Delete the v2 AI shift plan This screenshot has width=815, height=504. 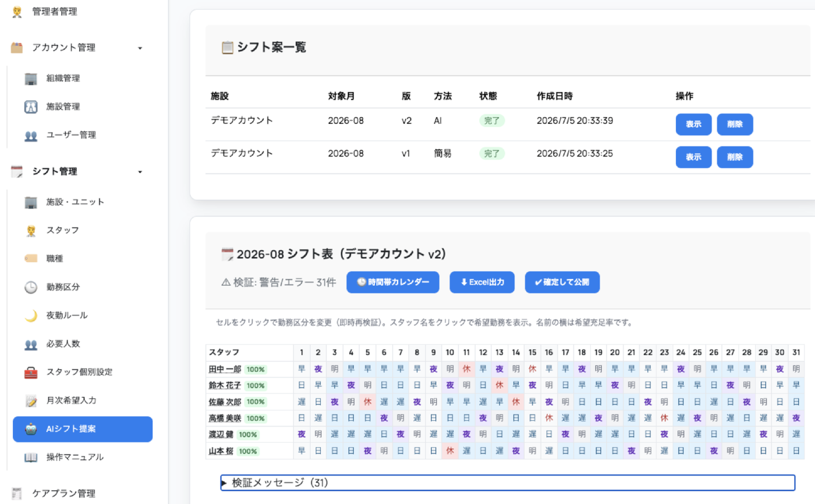coord(735,125)
